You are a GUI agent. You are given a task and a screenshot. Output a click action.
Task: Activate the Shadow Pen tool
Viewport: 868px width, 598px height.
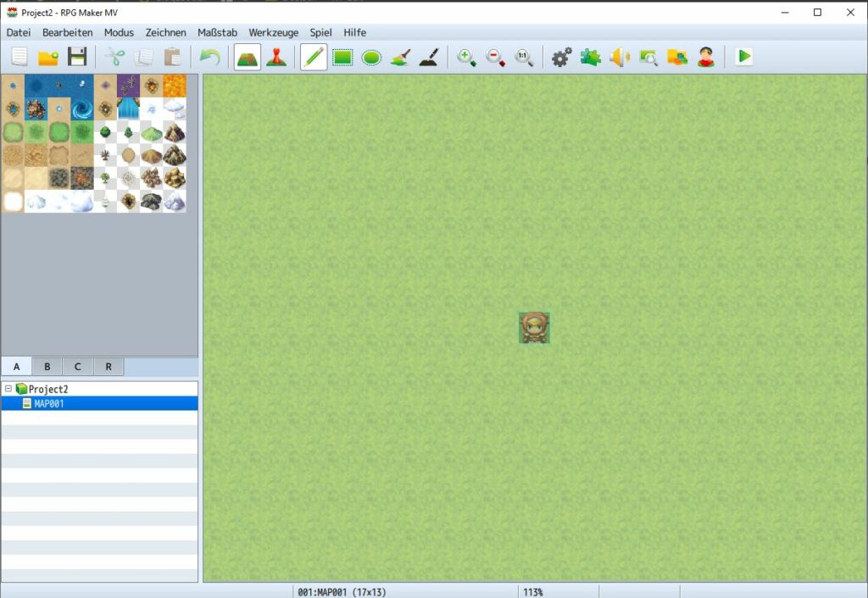coord(429,57)
